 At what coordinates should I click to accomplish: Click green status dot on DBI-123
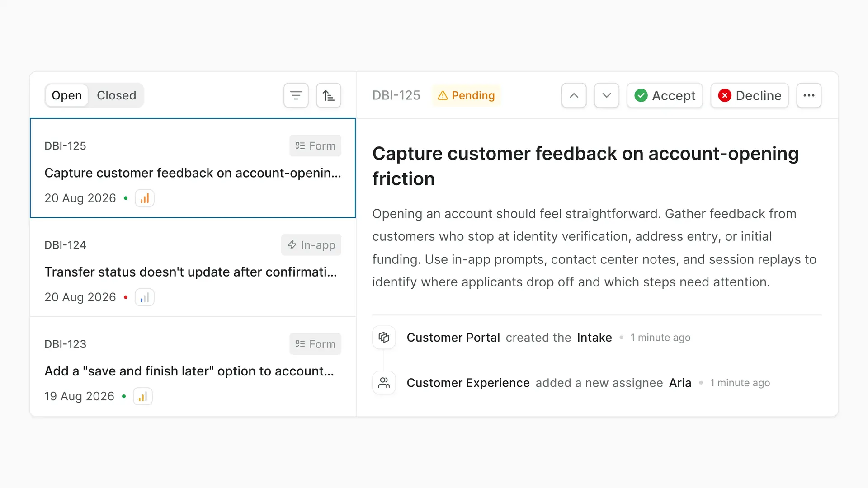[124, 397]
